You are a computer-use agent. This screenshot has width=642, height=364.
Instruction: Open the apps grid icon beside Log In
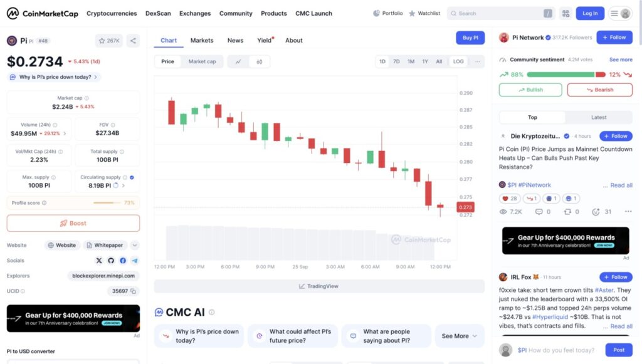(x=566, y=13)
